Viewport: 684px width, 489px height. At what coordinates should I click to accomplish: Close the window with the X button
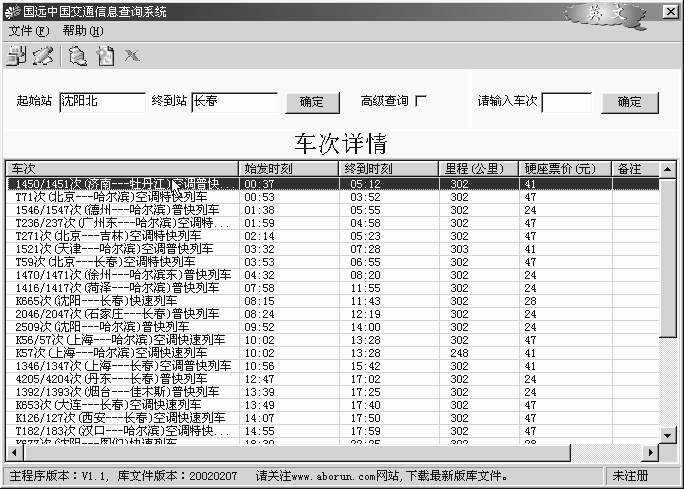[x=670, y=12]
